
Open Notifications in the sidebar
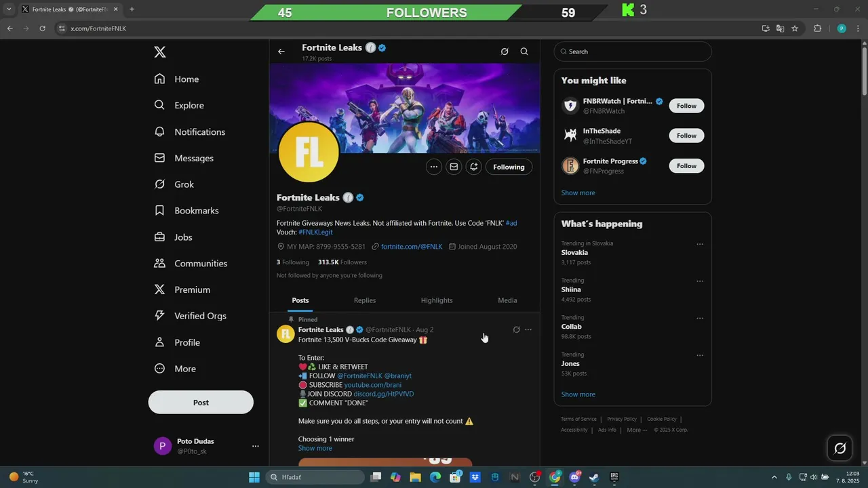click(x=189, y=132)
